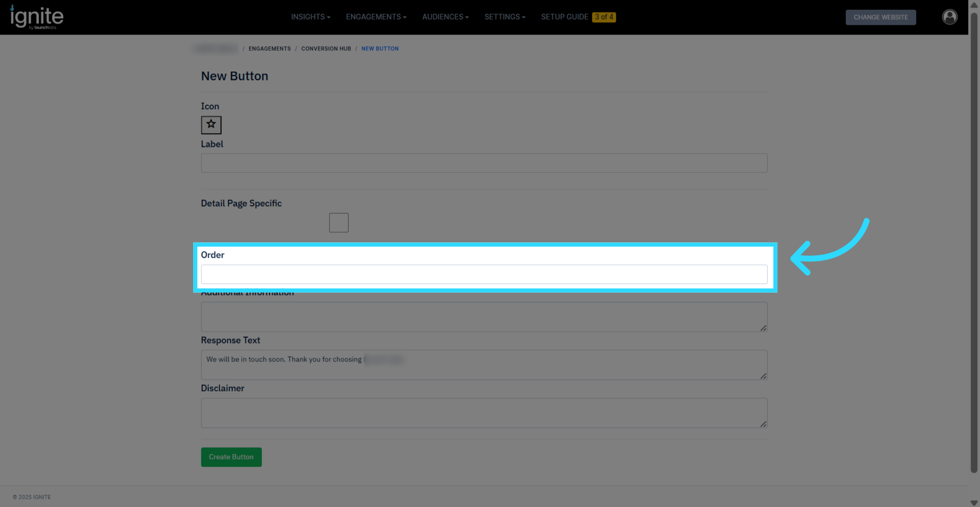Open the user profile avatar icon
The image size is (980, 507).
tap(949, 17)
